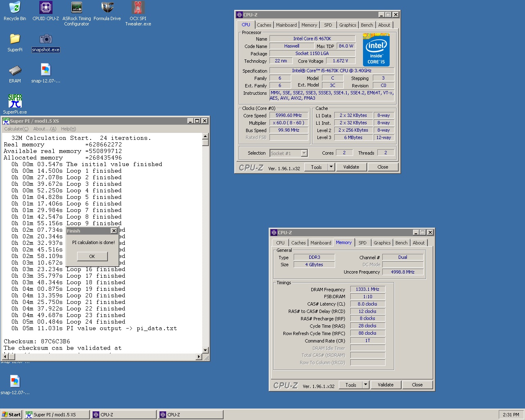Click Close button in bottom CPU-Z window
Image resolution: width=525 pixels, height=420 pixels.
pos(417,385)
